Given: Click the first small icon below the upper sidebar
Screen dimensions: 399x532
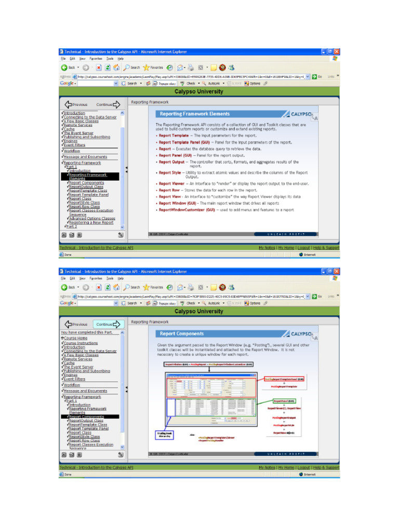Looking at the screenshot, I should click(64, 235).
